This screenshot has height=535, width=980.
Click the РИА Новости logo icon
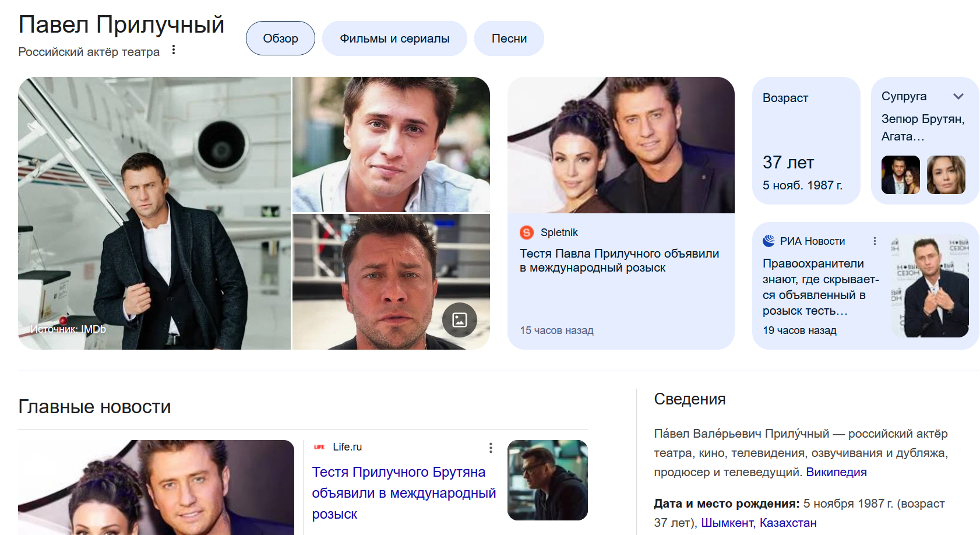coord(769,241)
